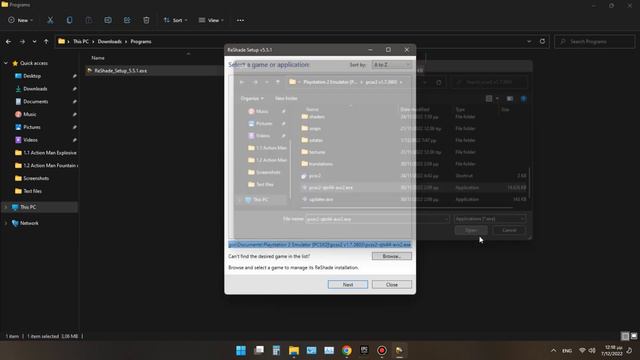Click Browse... in ReShade Setup

391,256
